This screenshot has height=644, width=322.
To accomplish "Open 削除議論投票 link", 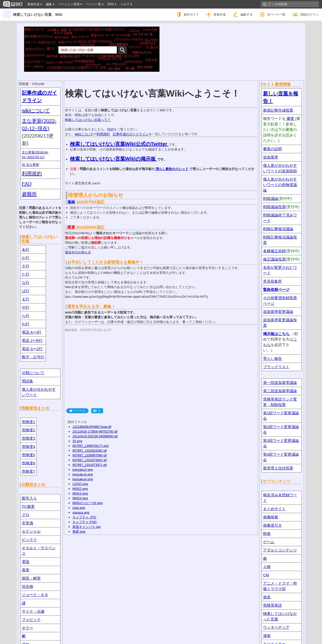I will pyautogui.click(x=274, y=207).
